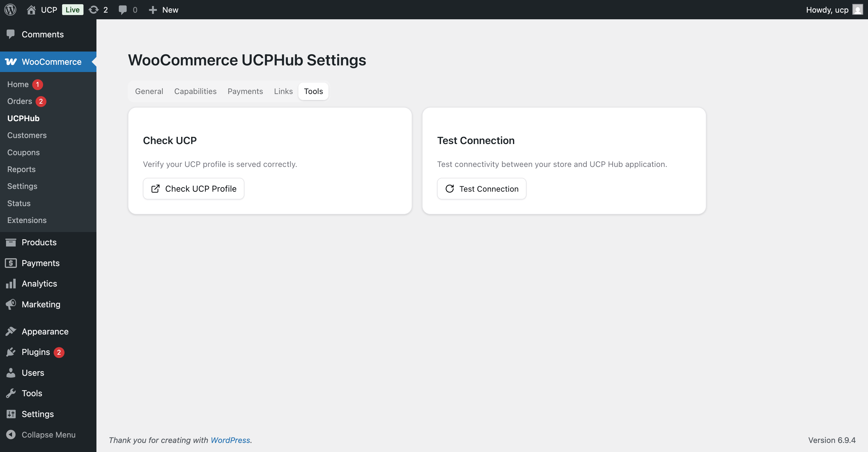Open Orders showing 2 notifications
868x452 pixels.
pos(20,101)
